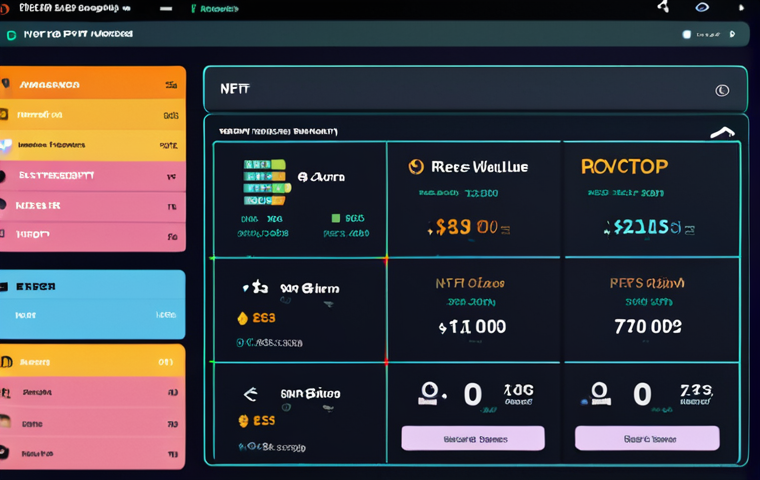Click the teal circle icon in the middle-left cell
The width and height of the screenshot is (760, 480).
239,342
